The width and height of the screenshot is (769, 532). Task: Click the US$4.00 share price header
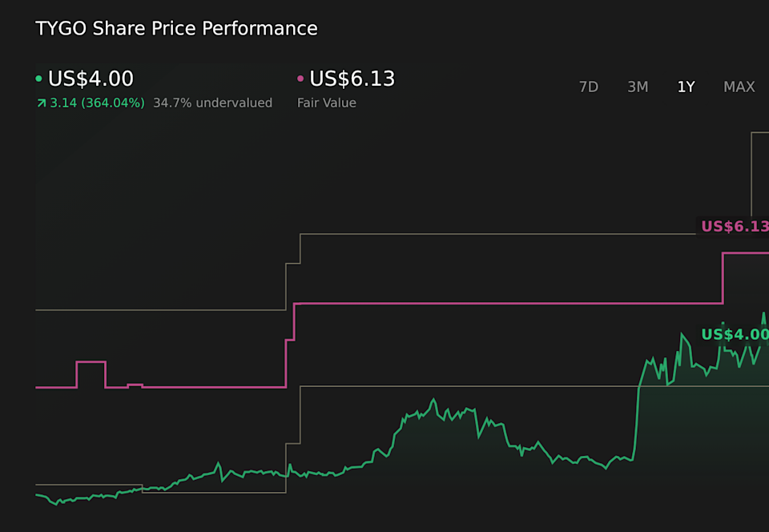click(x=91, y=79)
